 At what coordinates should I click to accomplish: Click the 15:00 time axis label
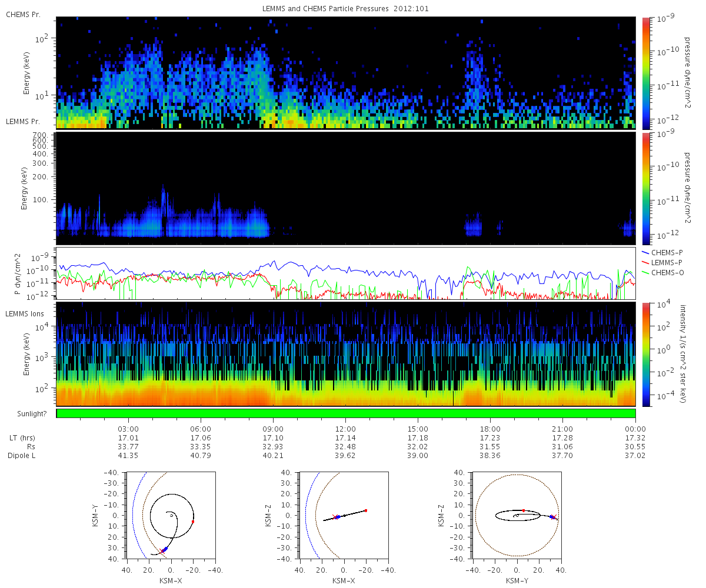pos(418,429)
